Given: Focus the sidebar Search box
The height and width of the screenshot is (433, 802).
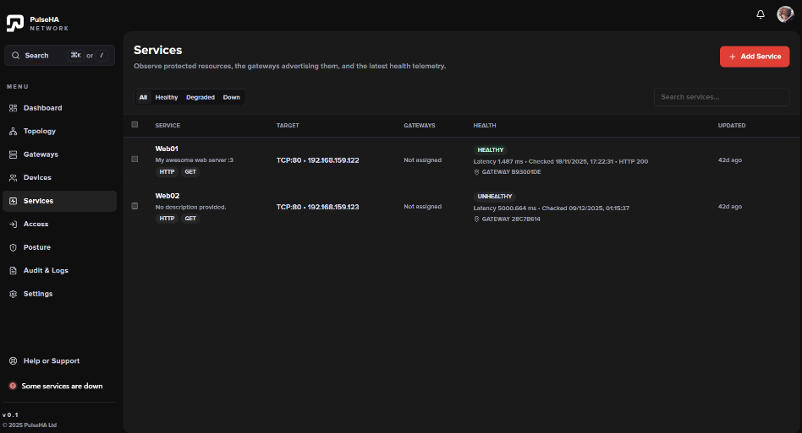Looking at the screenshot, I should coord(59,55).
